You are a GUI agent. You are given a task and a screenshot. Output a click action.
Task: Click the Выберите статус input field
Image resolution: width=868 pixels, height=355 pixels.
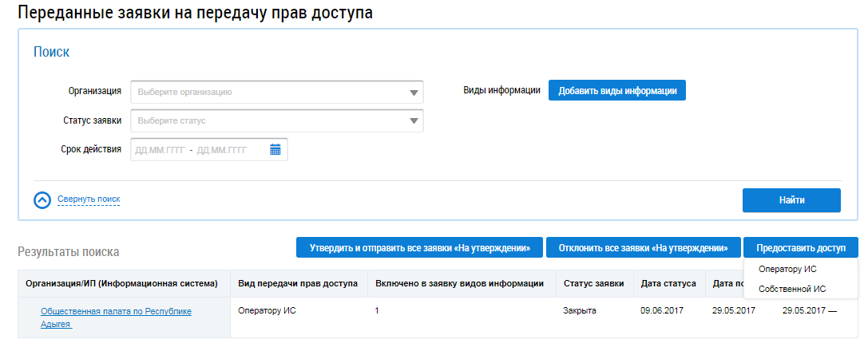(x=268, y=121)
